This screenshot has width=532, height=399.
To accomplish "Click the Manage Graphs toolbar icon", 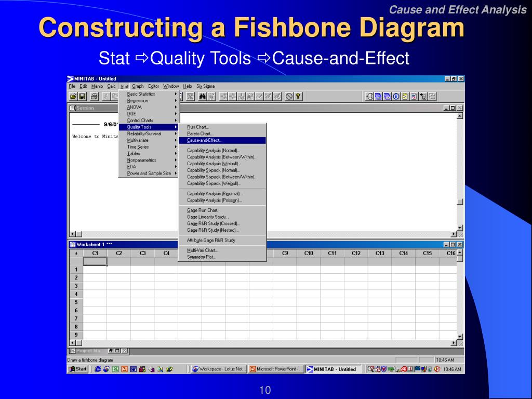I will click(x=387, y=96).
